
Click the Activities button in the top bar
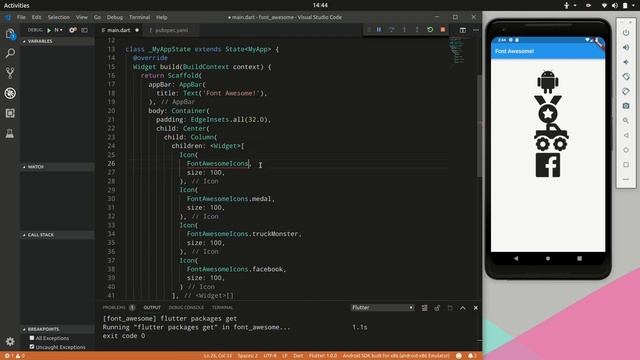(16, 5)
